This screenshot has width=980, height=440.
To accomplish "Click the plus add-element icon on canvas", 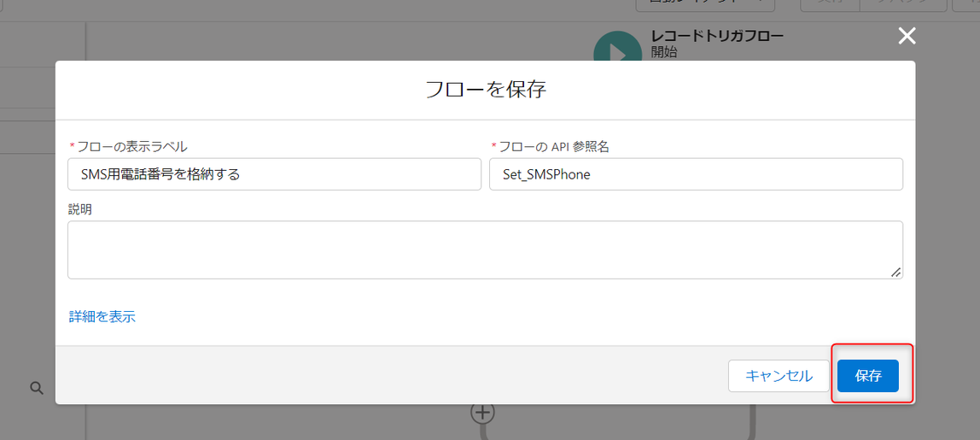I will click(x=482, y=412).
